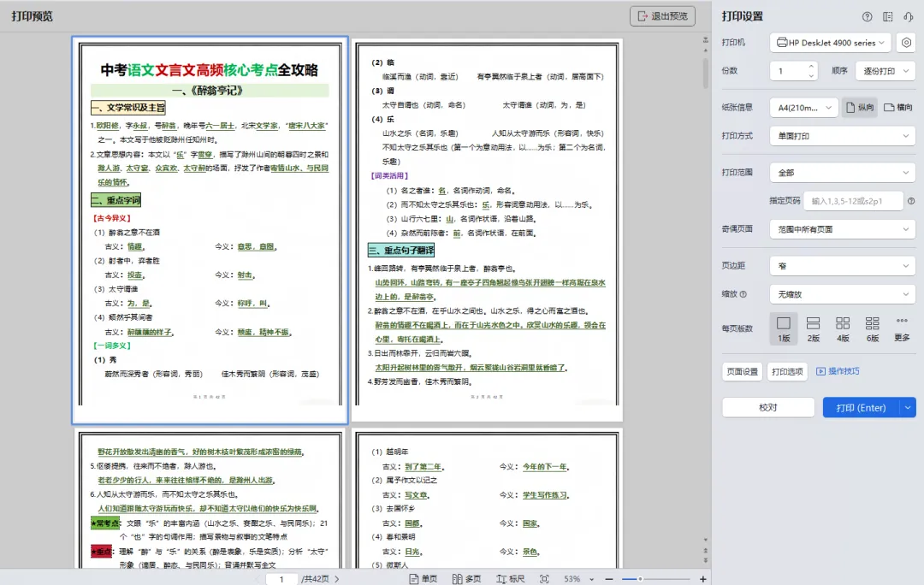924x585 pixels.
Task: Go to previous page with left chevron
Action: click(x=258, y=579)
